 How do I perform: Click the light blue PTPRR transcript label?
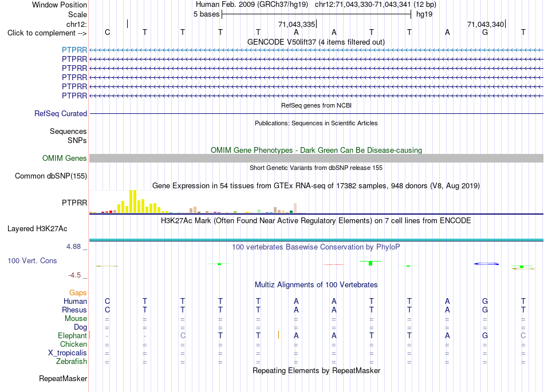74,50
